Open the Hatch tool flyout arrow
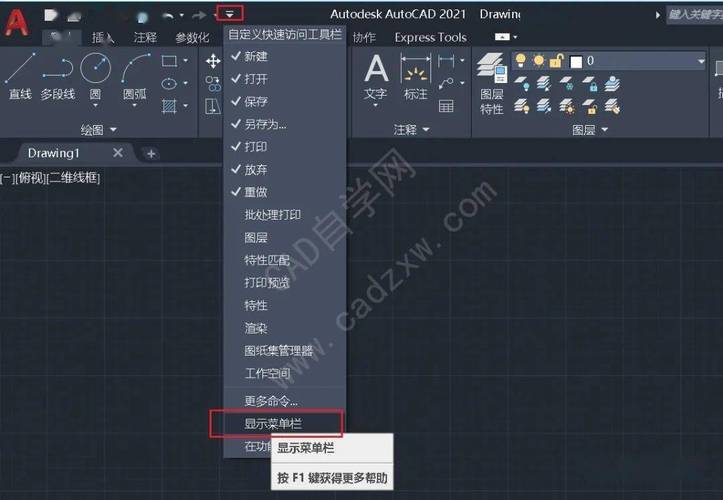The height and width of the screenshot is (500, 723). click(x=185, y=106)
